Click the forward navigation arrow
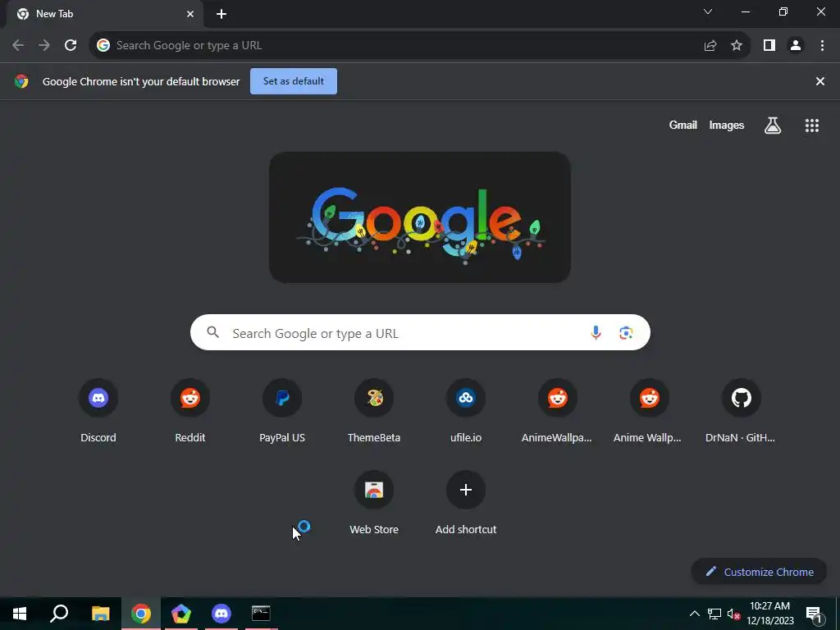This screenshot has width=840, height=630. [44, 46]
